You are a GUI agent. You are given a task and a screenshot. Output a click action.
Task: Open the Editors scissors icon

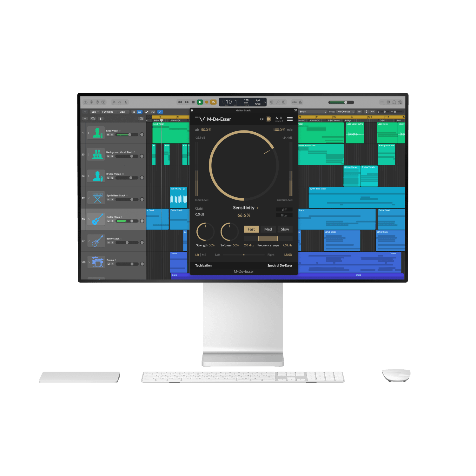[x=126, y=102]
